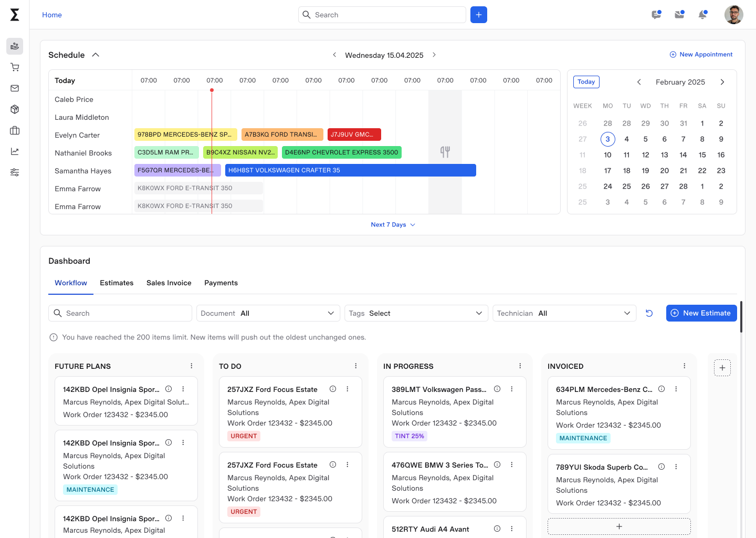The image size is (756, 538).
Task: Open INVOICED column options menu
Action: 685,366
